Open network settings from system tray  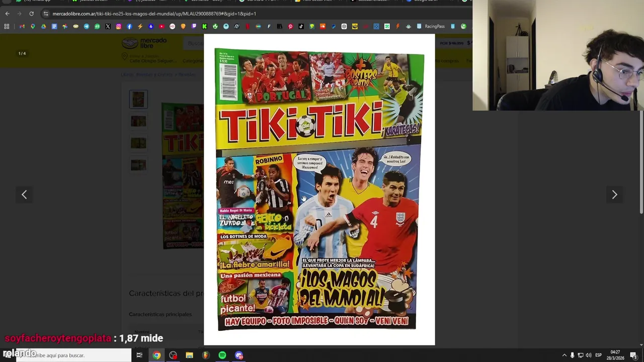[x=581, y=355]
